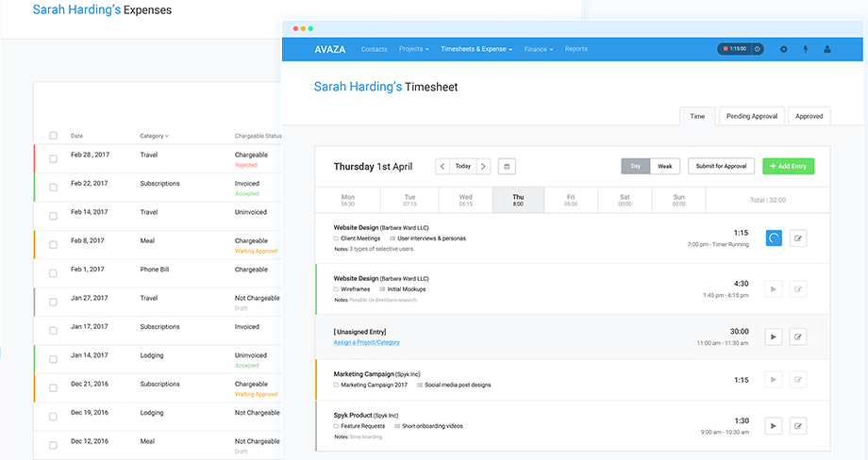Viewport: 868px width, 460px height.
Task: Click the Date column header in expenses
Action: coord(76,136)
